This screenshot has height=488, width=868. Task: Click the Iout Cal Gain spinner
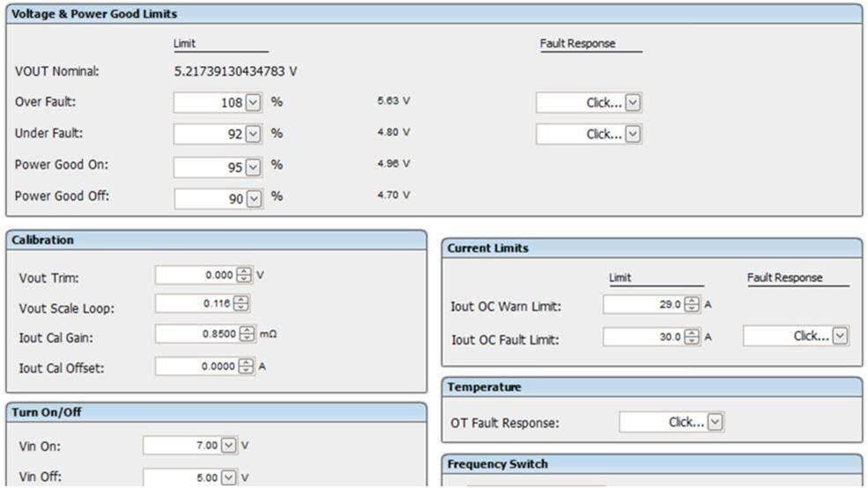pos(245,334)
